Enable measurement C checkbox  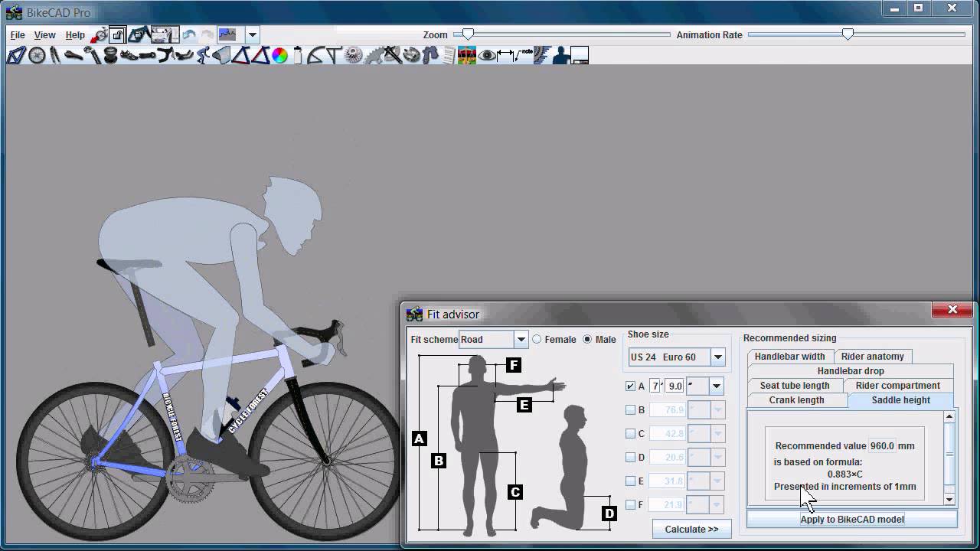(630, 433)
